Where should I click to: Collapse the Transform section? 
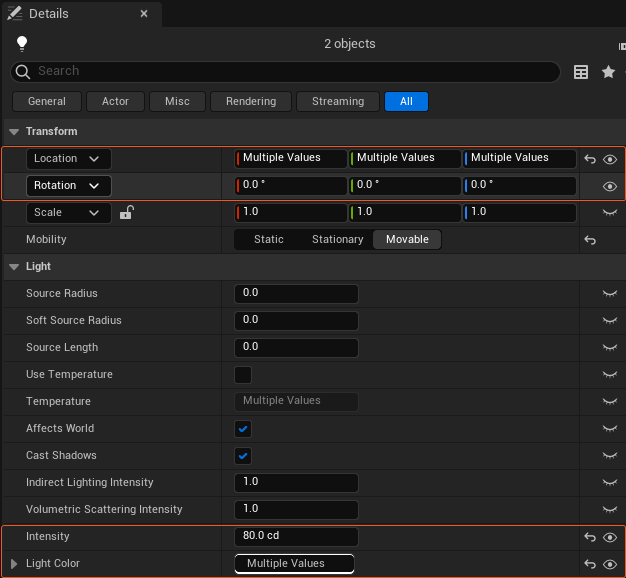(13, 132)
